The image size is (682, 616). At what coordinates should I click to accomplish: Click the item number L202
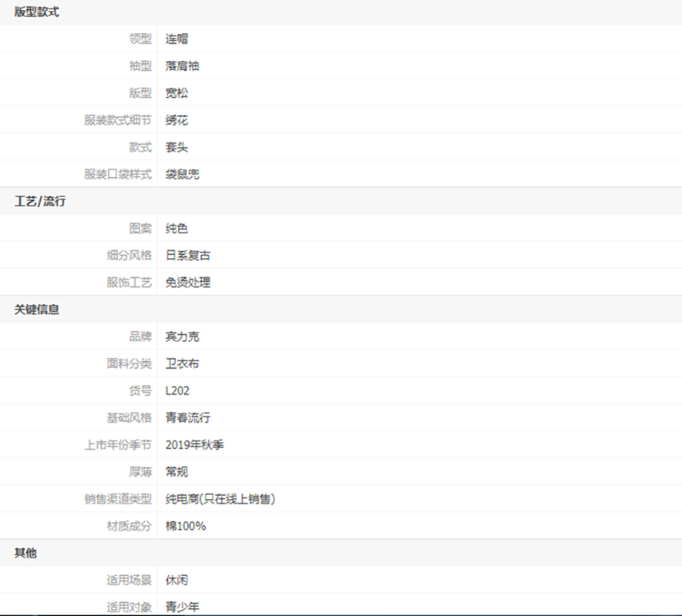coord(177,390)
